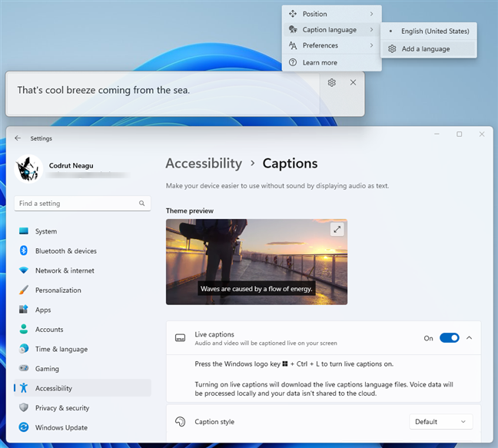Close the Settings window
This screenshot has width=498, height=448.
482,134
